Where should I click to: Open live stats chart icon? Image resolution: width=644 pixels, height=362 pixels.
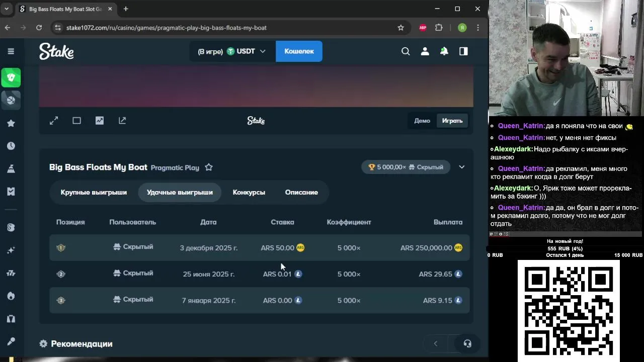click(100, 121)
